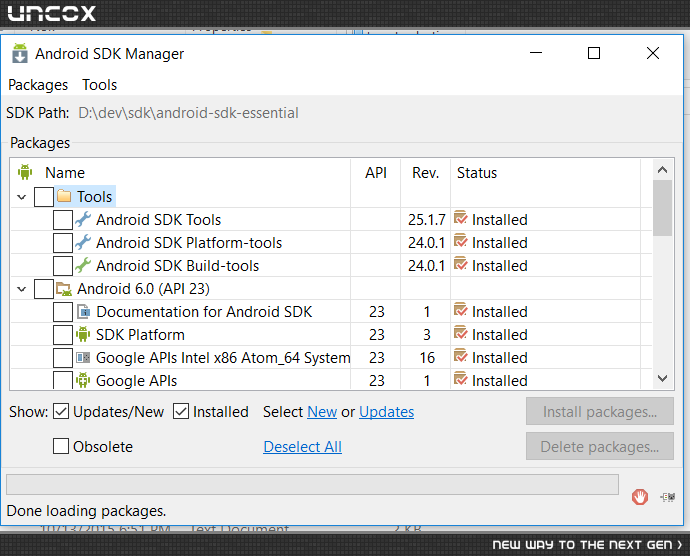Click the SDK path D:\dev\sdk\android-sdk-essential
This screenshot has width=690, height=556.
coord(188,113)
